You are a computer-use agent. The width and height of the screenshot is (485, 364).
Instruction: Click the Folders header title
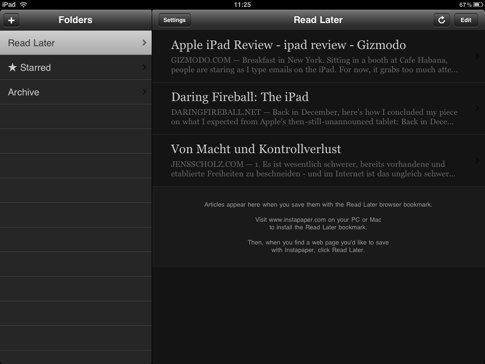click(x=75, y=20)
